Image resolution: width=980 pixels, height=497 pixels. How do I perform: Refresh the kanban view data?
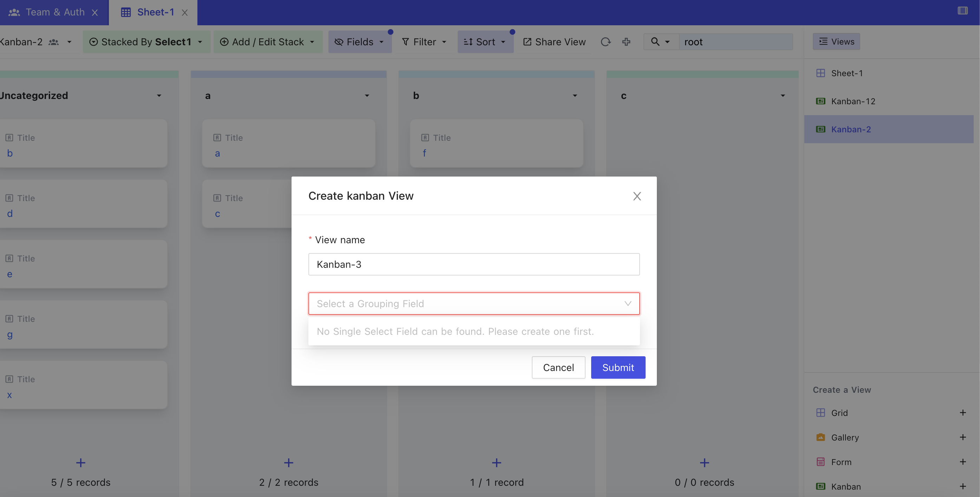tap(606, 42)
